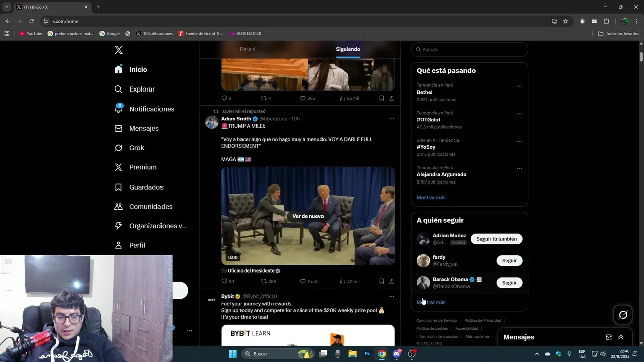Share Adam Smith's post

tap(392, 281)
